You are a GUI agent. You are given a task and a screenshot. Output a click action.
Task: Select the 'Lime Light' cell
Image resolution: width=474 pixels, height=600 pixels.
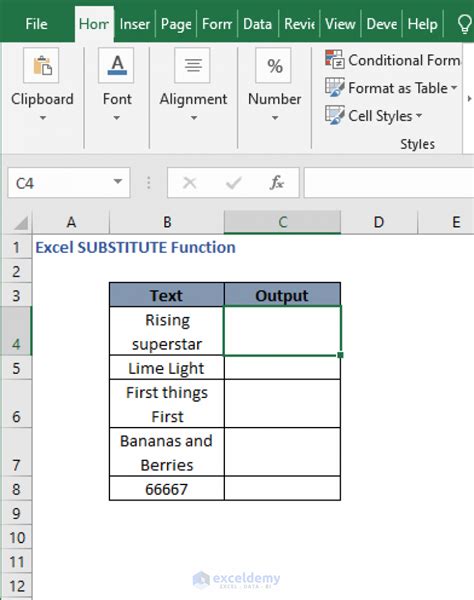pyautogui.click(x=167, y=368)
